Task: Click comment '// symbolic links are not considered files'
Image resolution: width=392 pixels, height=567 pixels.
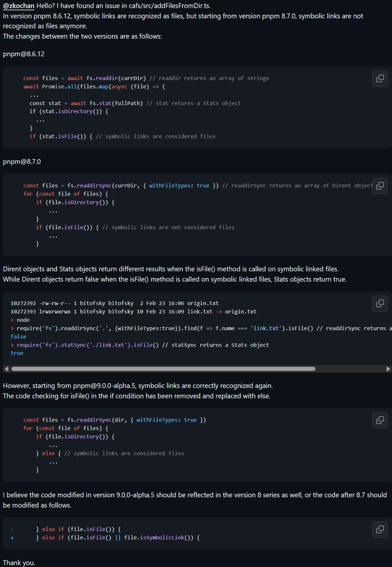Action: [168, 227]
